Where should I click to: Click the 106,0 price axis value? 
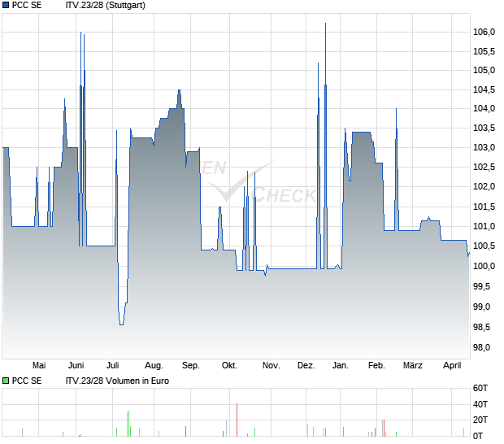click(484, 32)
